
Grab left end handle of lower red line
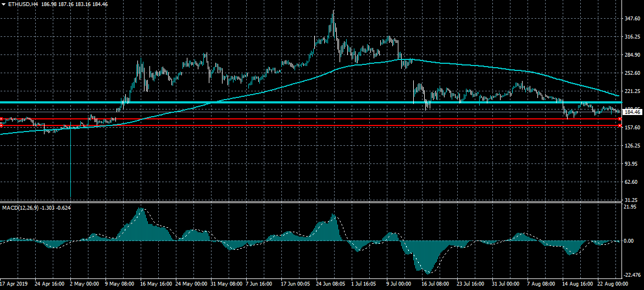click(1, 125)
